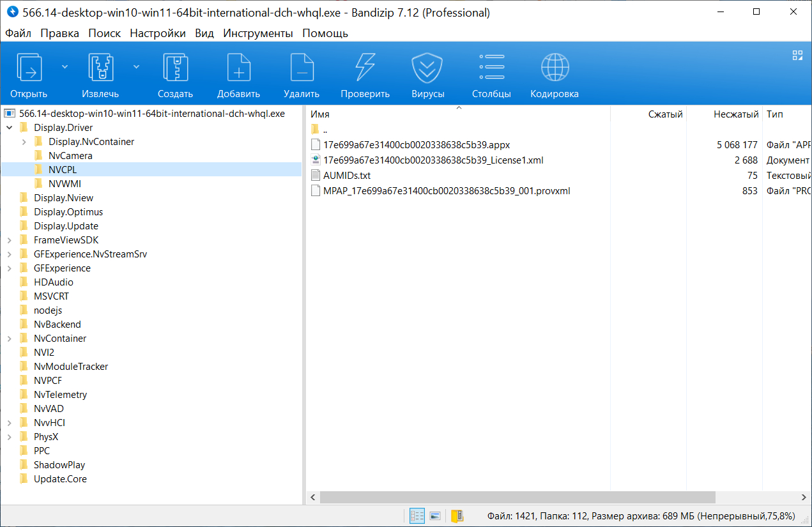Select the NVWMI folder in tree
812x527 pixels.
[65, 184]
